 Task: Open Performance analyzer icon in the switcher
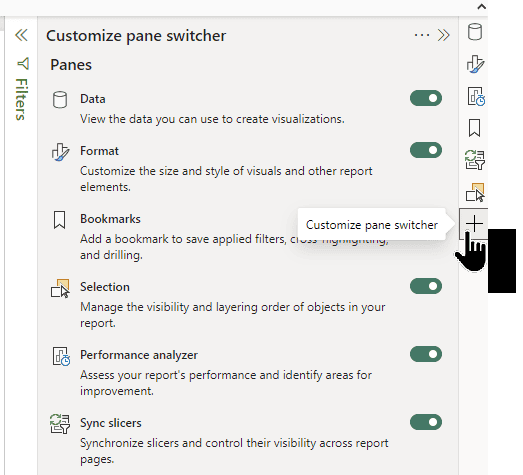476,96
